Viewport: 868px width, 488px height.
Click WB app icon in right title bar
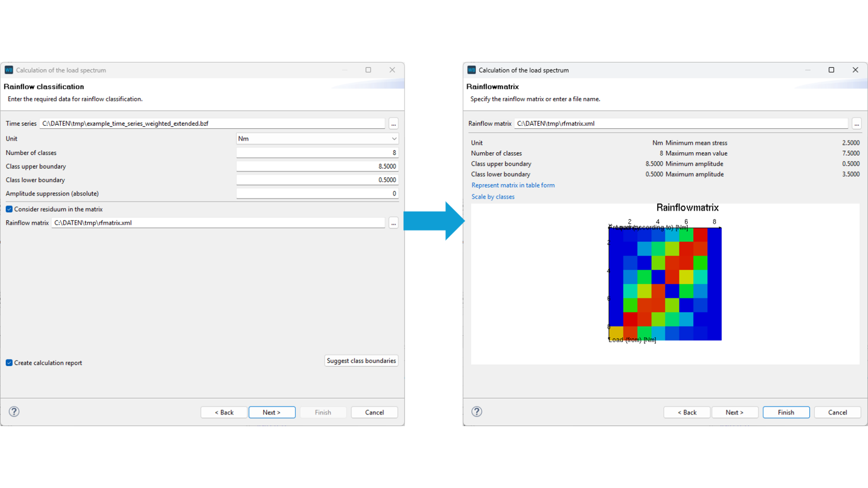(x=472, y=70)
